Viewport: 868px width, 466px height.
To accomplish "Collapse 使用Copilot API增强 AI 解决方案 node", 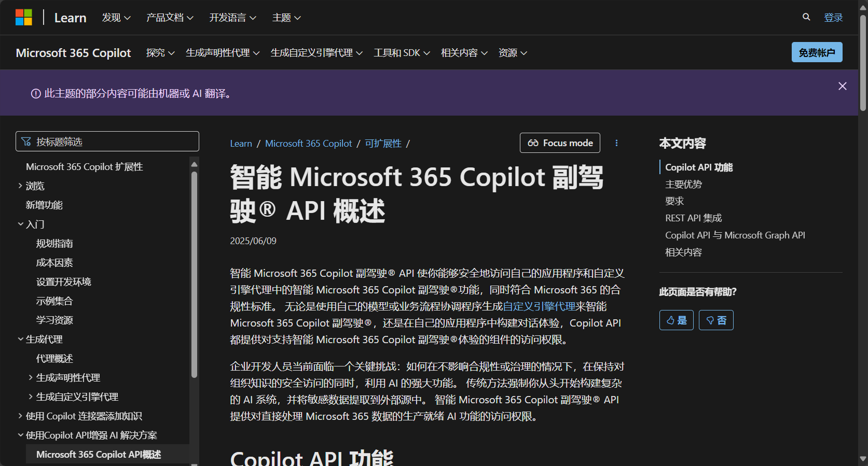I will (20, 435).
